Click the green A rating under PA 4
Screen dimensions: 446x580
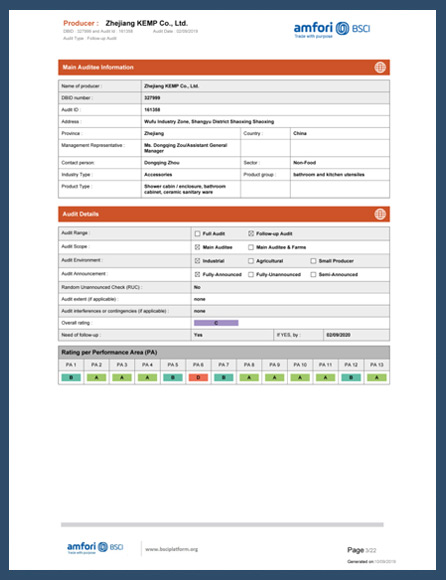148,378
